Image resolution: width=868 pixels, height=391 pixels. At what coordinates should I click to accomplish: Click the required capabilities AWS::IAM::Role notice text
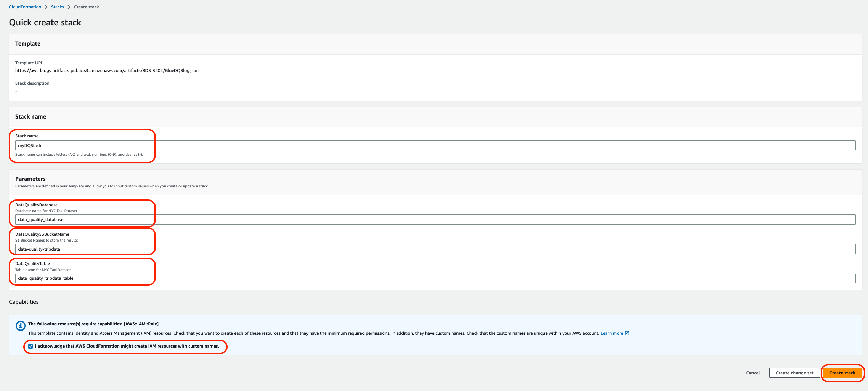pyautogui.click(x=93, y=324)
